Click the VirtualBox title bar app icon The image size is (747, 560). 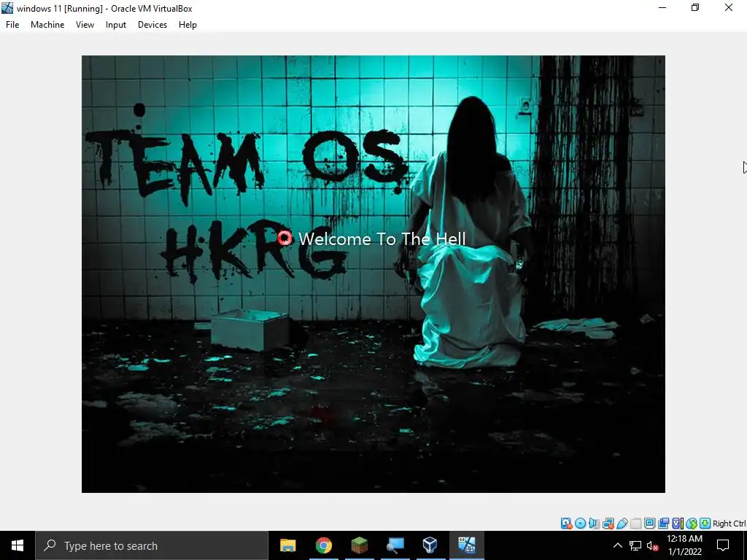[7, 8]
